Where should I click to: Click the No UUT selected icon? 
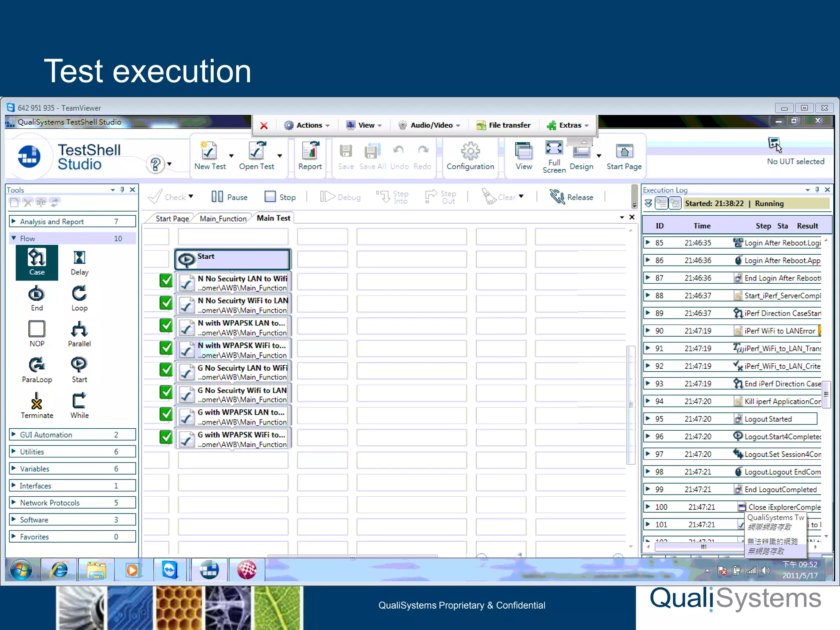point(775,144)
